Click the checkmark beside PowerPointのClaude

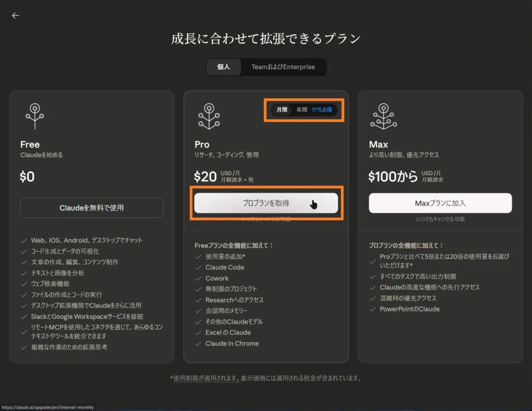point(372,309)
